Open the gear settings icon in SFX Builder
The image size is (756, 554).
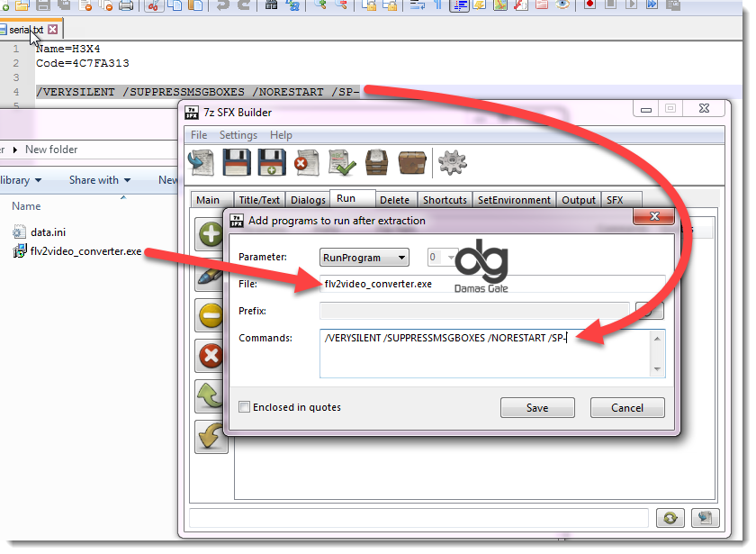point(452,162)
